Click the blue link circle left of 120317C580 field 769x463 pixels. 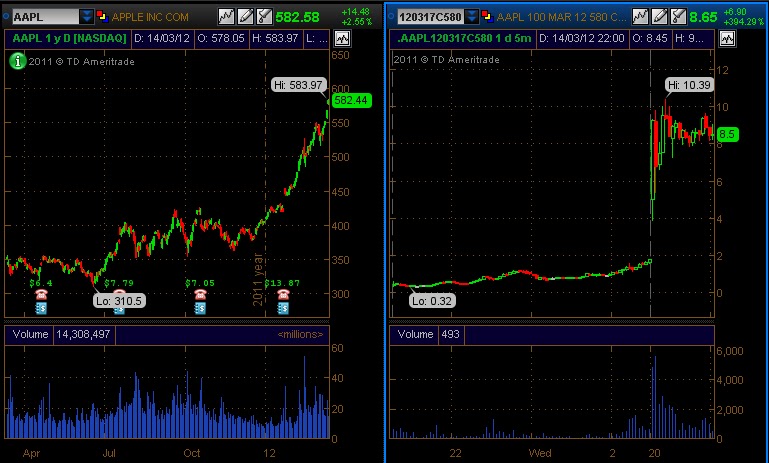pyautogui.click(x=391, y=17)
